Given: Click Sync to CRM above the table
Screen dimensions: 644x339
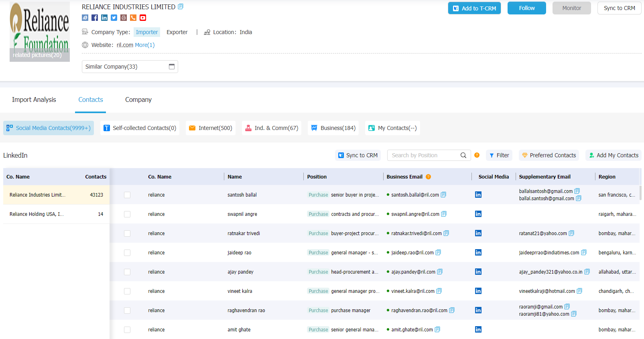Looking at the screenshot, I should coord(358,155).
